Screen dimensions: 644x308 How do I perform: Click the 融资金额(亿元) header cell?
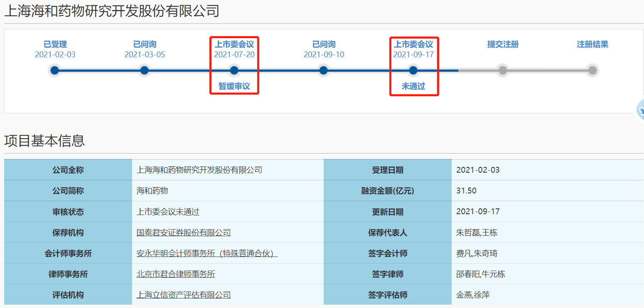pos(388,191)
